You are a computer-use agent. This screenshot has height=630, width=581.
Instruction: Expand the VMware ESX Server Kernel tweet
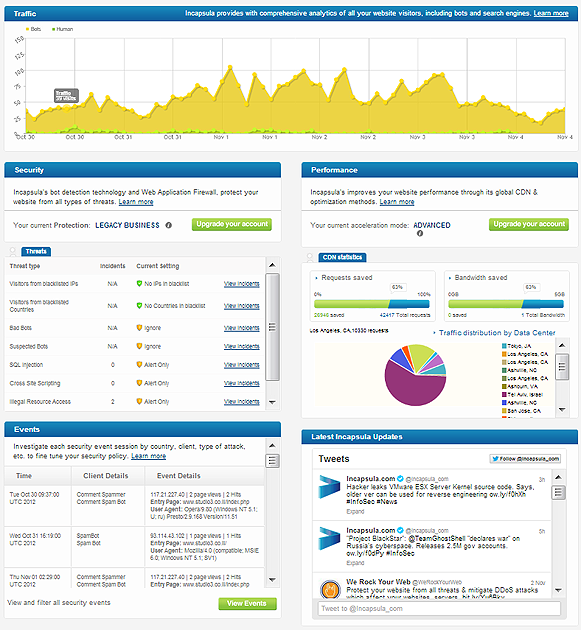(355, 511)
